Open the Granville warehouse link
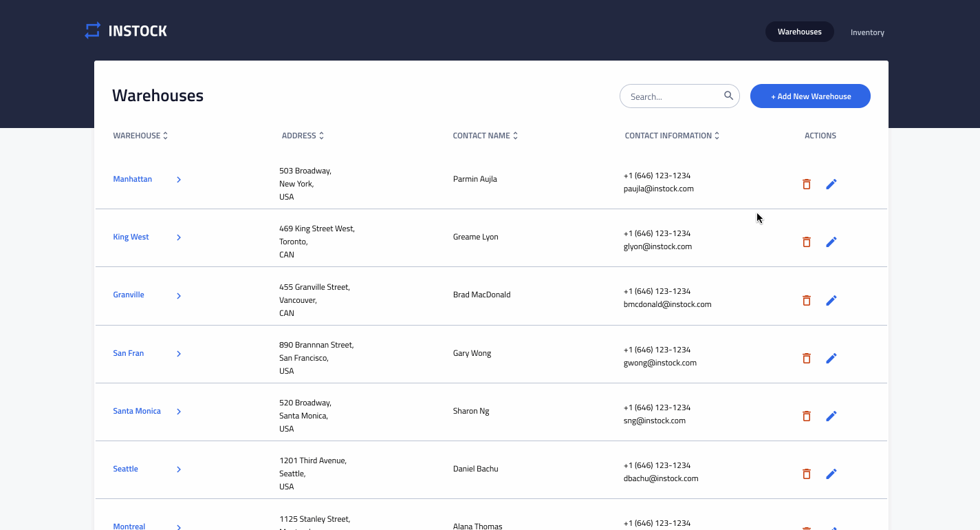This screenshot has height=530, width=980. (x=129, y=295)
